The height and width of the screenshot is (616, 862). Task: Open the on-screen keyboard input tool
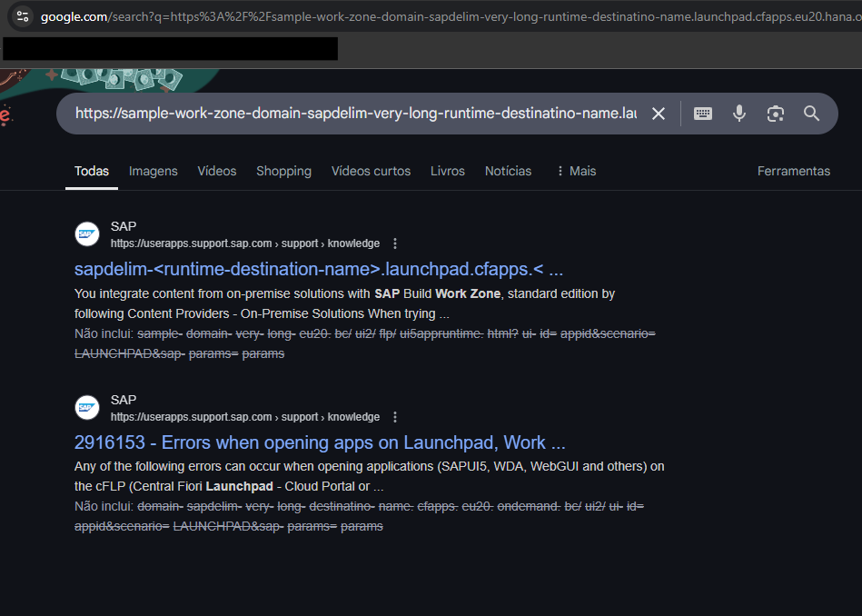(x=702, y=114)
